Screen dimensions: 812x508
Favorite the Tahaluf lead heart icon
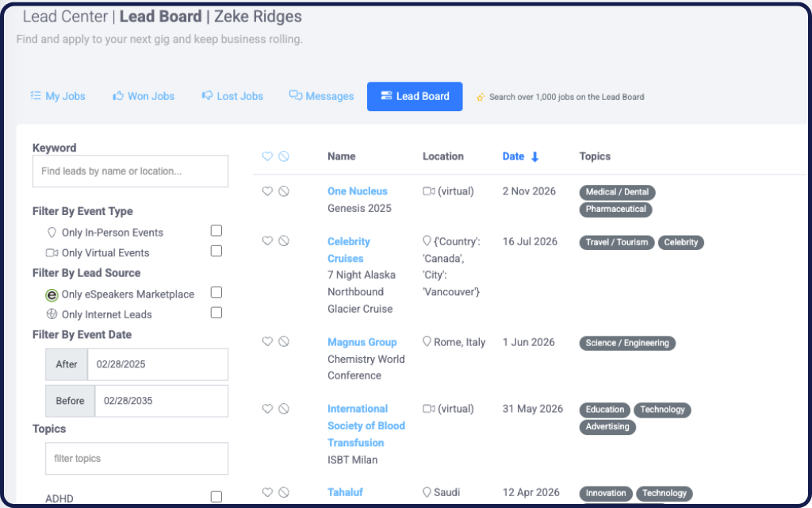[267, 492]
